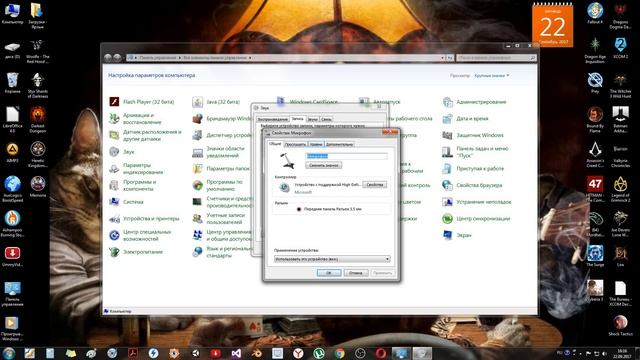Open Центр синхронизации item
Viewport: 640px width, 360px height.
click(x=476, y=218)
